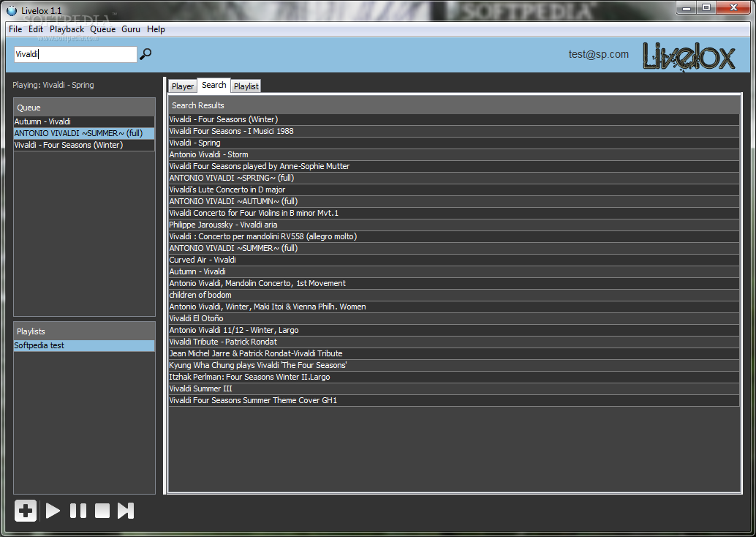Select result 'Itzhak Perlman: Four Seasons Winter II.Largo'
The image size is (756, 537).
pyautogui.click(x=454, y=377)
